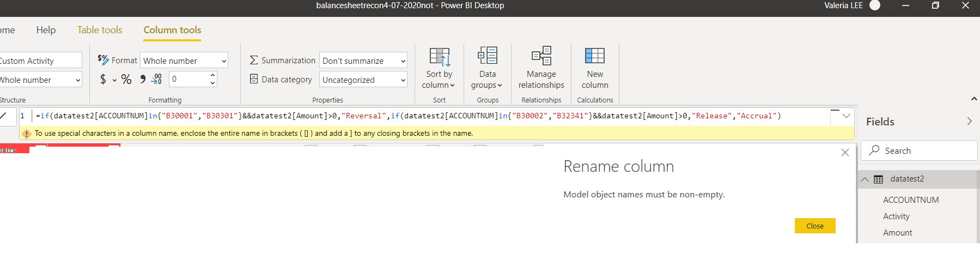Add a New column calculation
This screenshot has height=253, width=980.
[595, 69]
